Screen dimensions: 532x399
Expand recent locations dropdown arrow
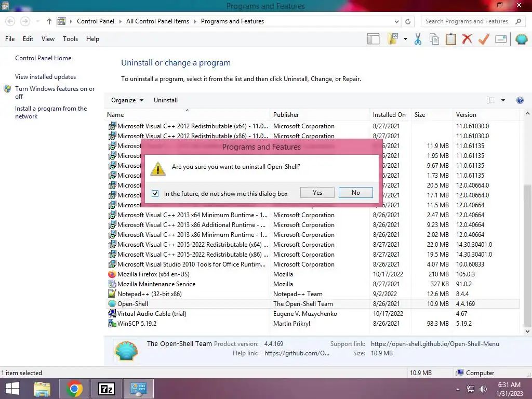(x=37, y=21)
